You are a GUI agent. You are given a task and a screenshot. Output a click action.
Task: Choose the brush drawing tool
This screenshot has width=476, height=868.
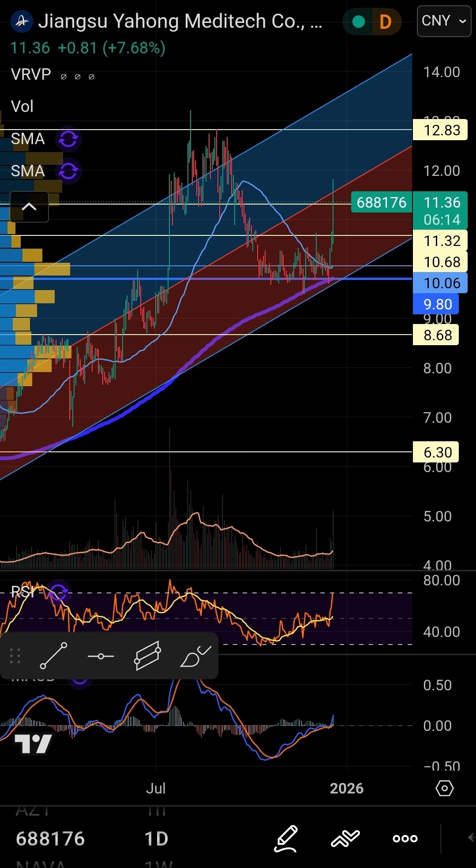(196, 656)
